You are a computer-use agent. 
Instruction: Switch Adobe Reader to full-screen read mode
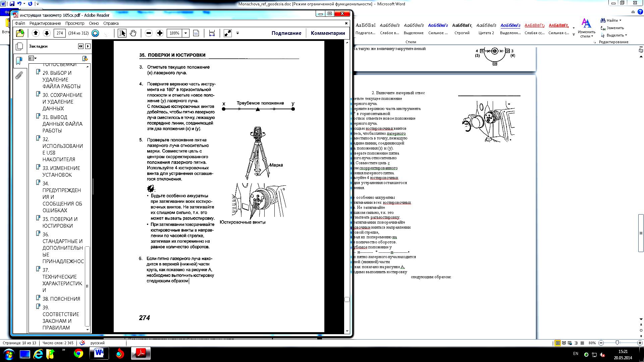pyautogui.click(x=227, y=33)
